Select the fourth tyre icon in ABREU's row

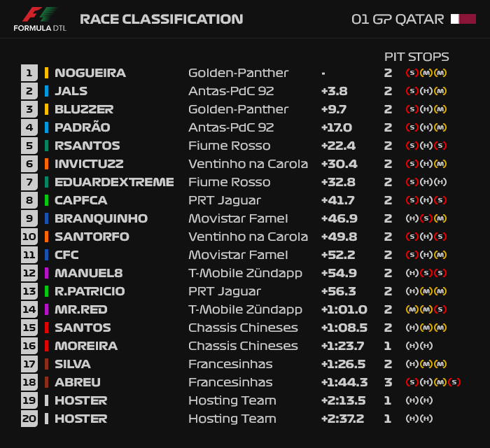click(454, 382)
